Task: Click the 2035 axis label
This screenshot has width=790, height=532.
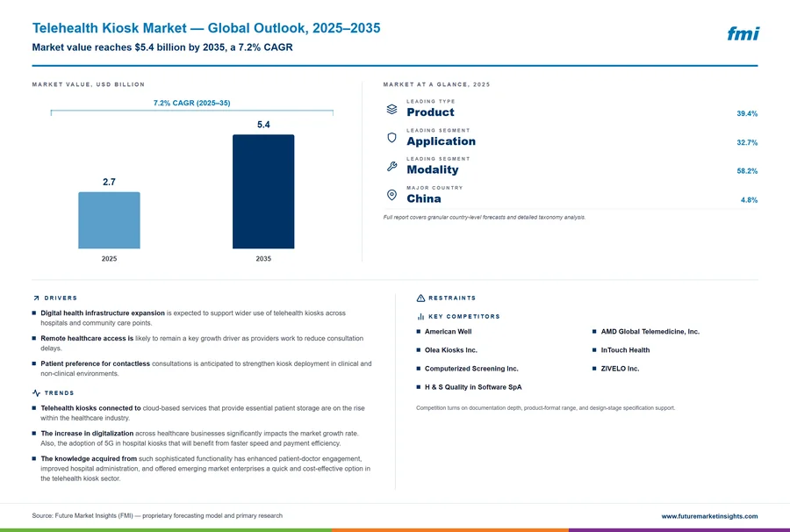Action: point(263,259)
